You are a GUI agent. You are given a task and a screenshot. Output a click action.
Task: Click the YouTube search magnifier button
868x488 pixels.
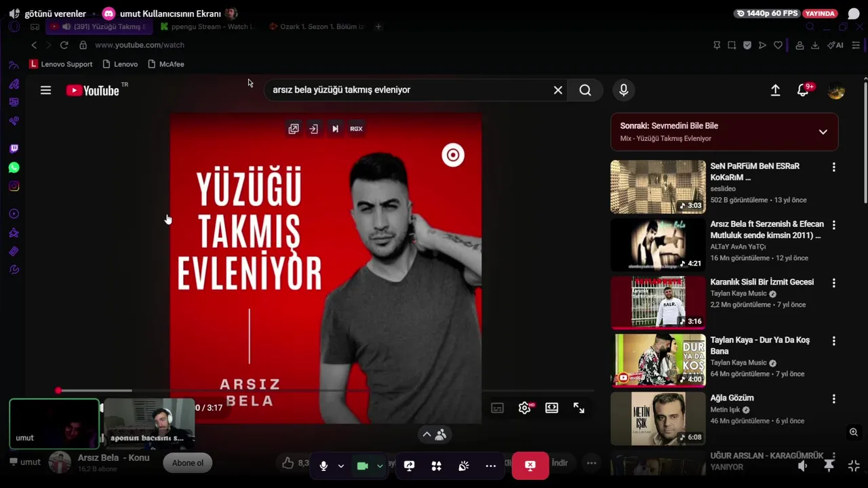tap(585, 90)
